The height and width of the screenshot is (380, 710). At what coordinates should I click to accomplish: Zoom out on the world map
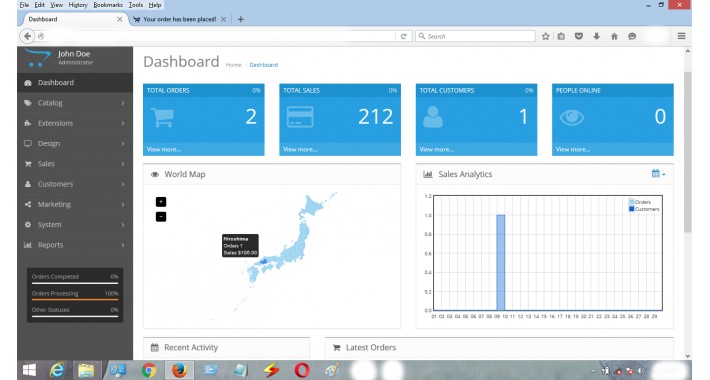point(161,216)
